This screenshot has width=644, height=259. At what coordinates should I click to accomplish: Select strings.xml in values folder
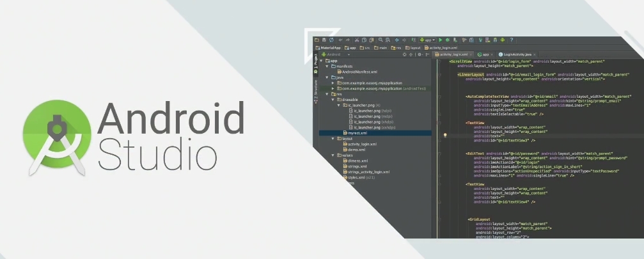(x=355, y=166)
